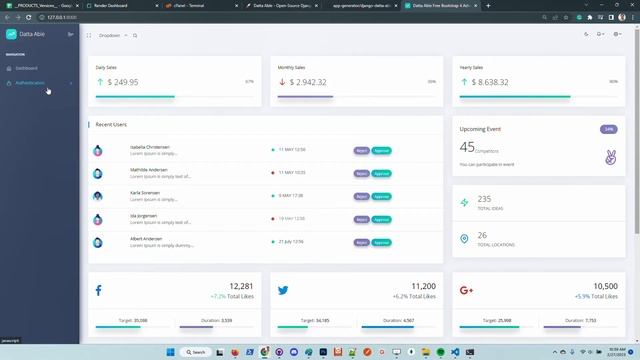Click the Yearly Sales progress bar
Image resolution: width=640 pixels, height=360 pixels.
(539, 97)
